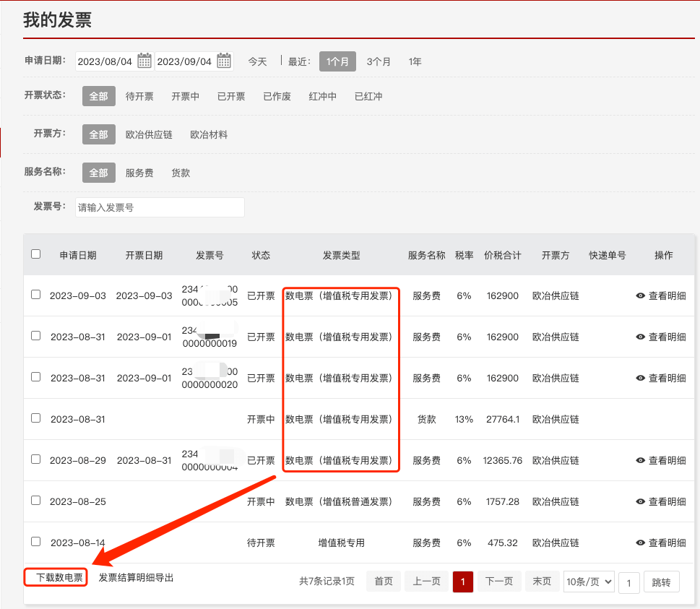The image size is (700, 609).
Task: Open the end date calendar icon
Action: (x=224, y=61)
